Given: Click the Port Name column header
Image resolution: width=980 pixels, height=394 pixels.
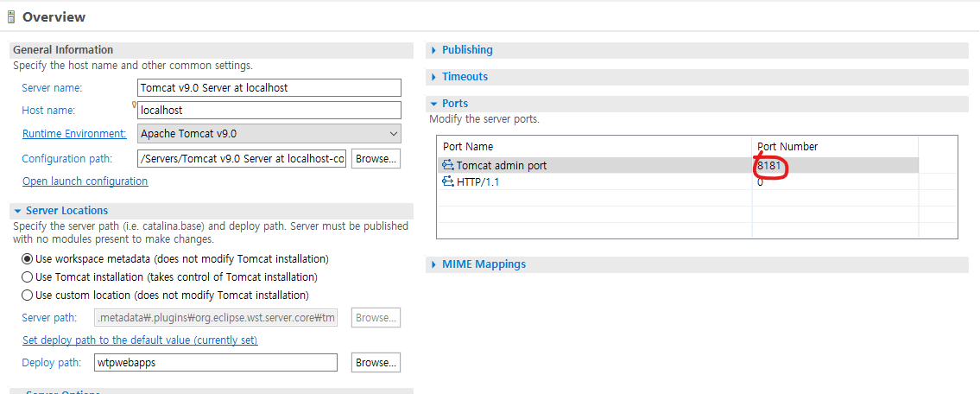Looking at the screenshot, I should [468, 147].
